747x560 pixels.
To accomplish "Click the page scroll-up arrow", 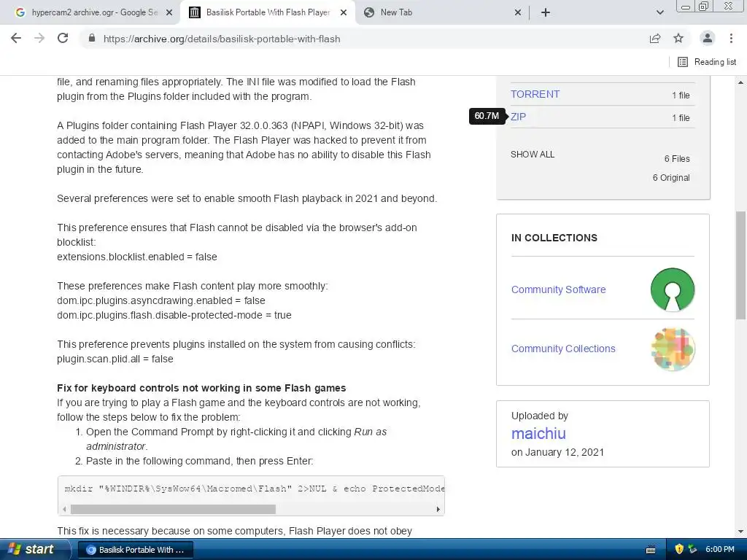I will coord(741,82).
